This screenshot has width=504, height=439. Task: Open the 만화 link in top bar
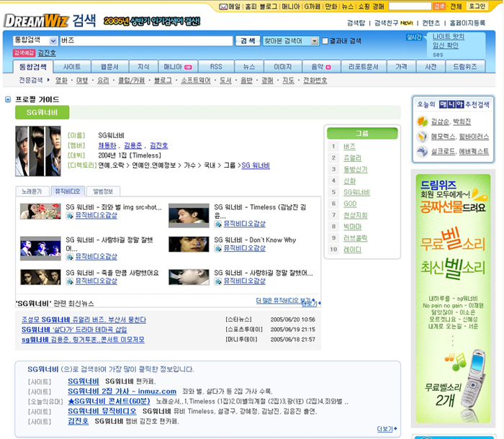331,6
